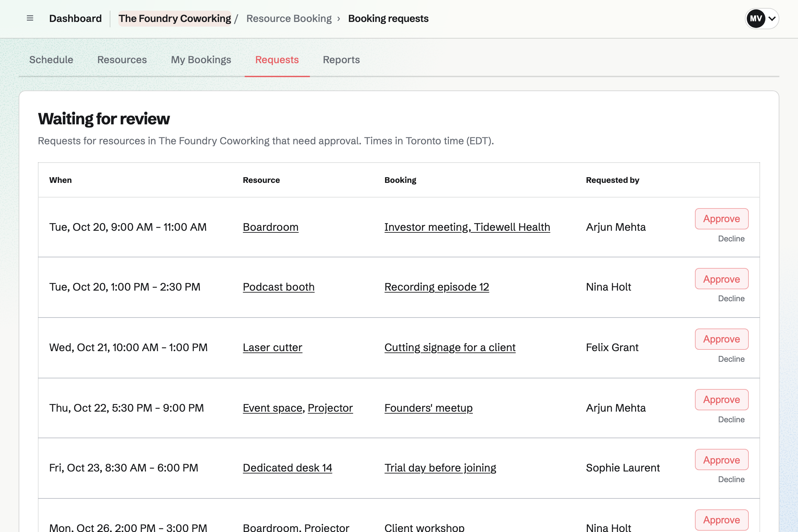Screen dimensions: 798x532
Task: Open the Projector link in Founders' meetup row
Action: point(330,408)
